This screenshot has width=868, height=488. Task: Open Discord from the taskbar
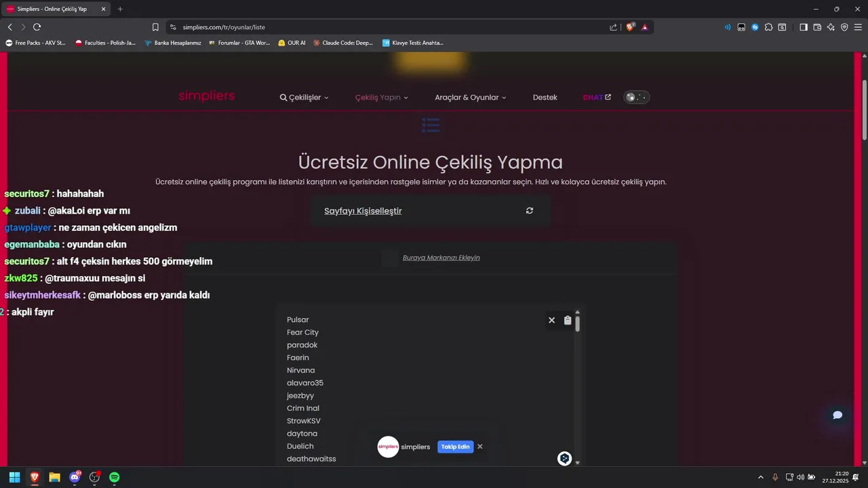tap(75, 477)
